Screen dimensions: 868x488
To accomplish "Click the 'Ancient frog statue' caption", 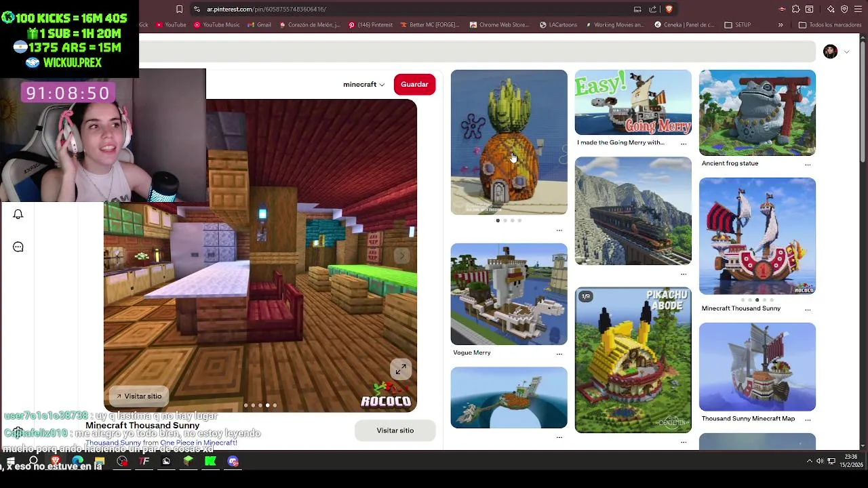I will [730, 163].
